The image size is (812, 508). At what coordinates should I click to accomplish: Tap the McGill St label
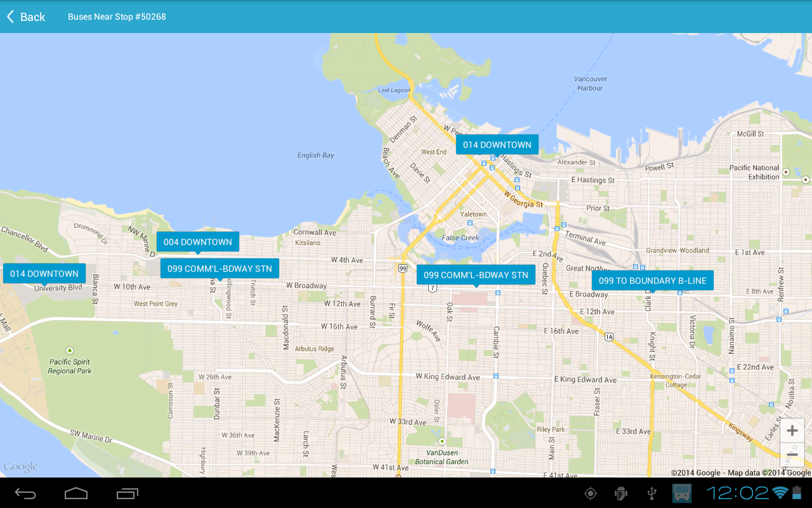click(x=750, y=134)
